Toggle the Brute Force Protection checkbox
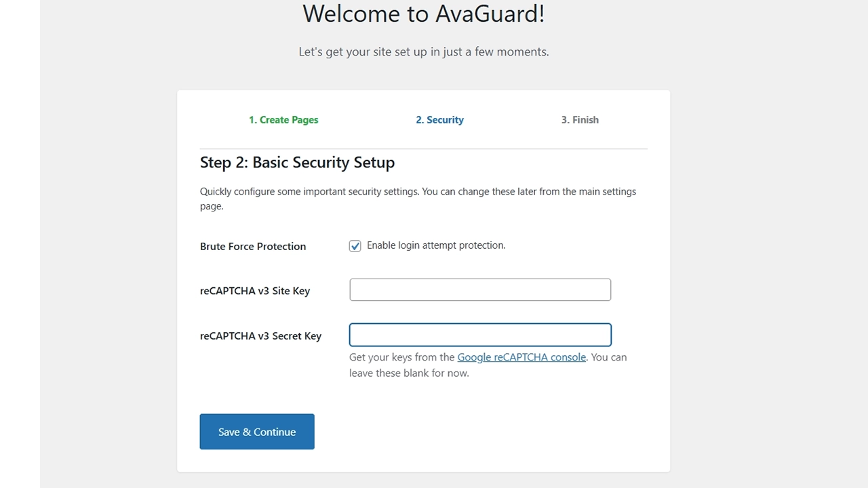The height and width of the screenshot is (488, 868). click(355, 246)
